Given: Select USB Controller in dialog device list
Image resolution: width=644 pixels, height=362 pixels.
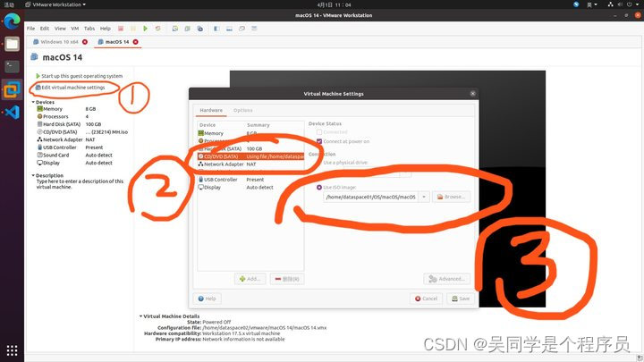Looking at the screenshot, I should coord(250,180).
